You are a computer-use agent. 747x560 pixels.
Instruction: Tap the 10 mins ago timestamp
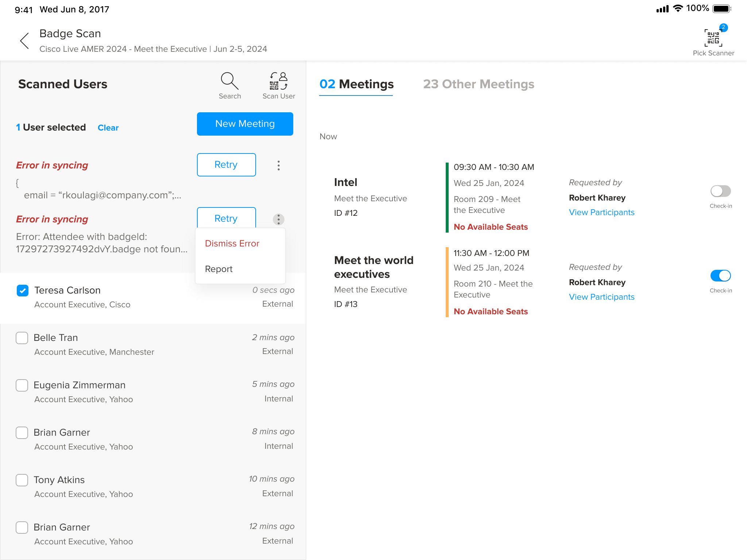272,479
